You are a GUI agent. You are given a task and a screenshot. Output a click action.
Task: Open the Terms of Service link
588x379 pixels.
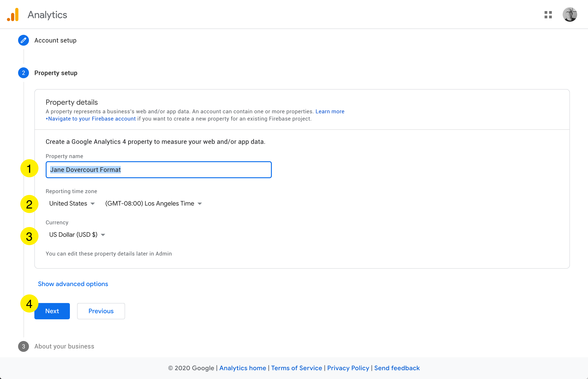(x=296, y=368)
